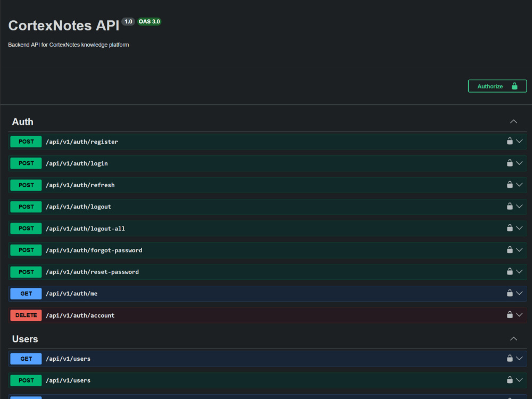532x399 pixels.
Task: Click the Backend API description text
Action: (x=69, y=45)
